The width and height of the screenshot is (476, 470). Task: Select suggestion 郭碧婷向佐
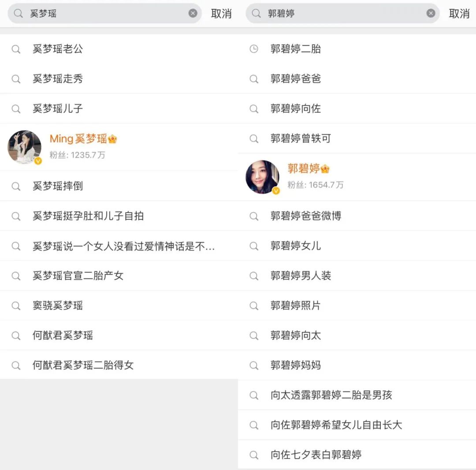tap(357, 109)
